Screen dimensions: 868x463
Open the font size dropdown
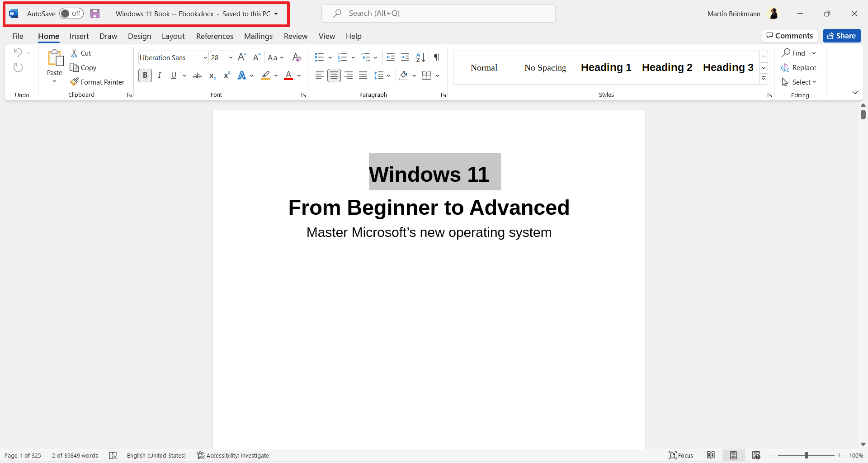(x=230, y=57)
